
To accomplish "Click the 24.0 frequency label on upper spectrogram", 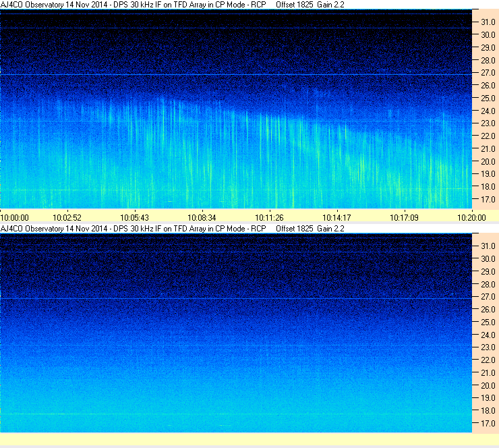I will pyautogui.click(x=488, y=111).
